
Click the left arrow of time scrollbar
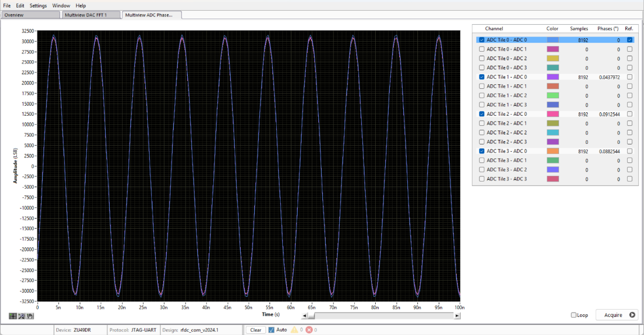304,316
